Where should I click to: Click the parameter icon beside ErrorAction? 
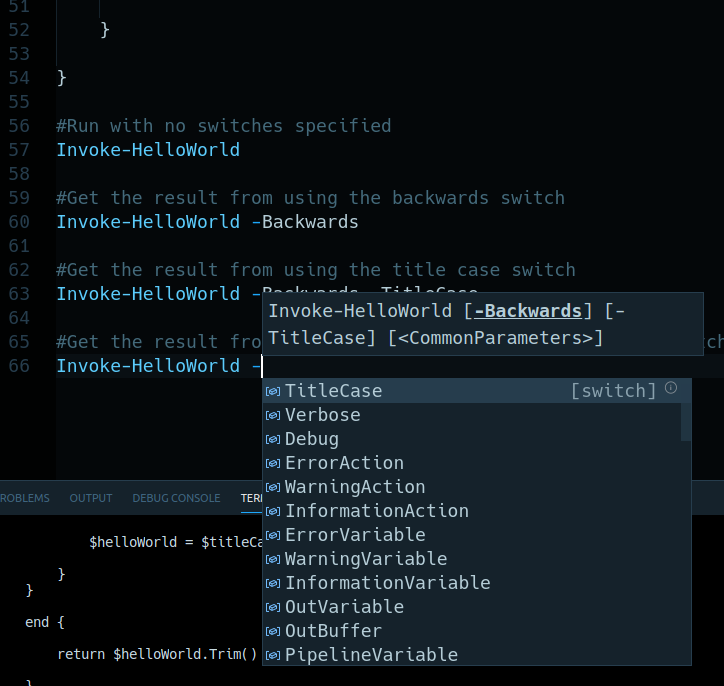(x=272, y=463)
